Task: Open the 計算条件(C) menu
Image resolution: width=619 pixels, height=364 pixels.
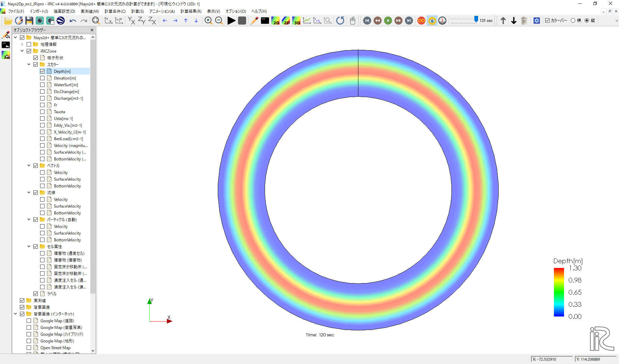Action: point(115,11)
